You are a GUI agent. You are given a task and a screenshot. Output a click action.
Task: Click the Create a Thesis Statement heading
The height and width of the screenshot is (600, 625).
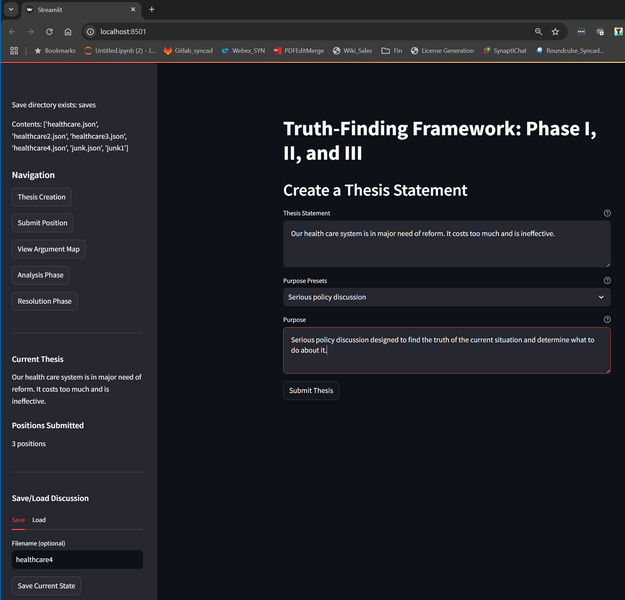click(x=375, y=190)
